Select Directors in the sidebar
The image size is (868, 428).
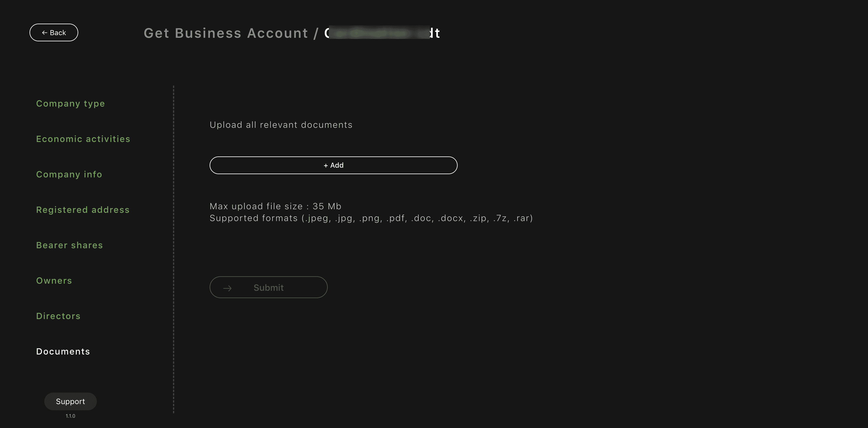[58, 316]
